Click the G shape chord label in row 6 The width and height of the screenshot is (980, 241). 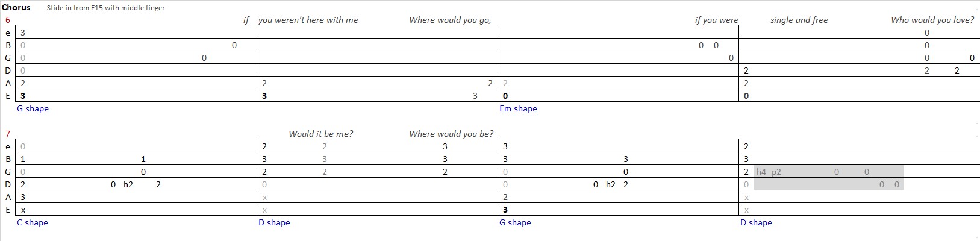point(33,109)
